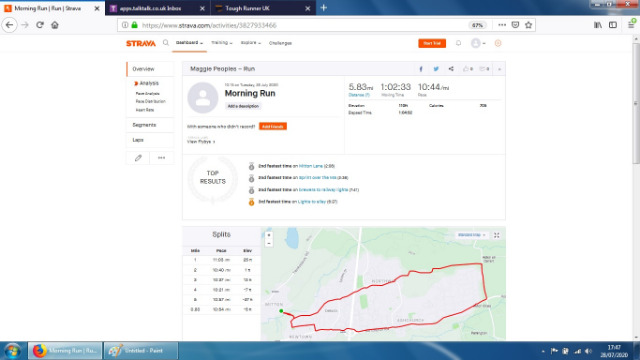The image size is (640, 360).
Task: Click the browser address bar URL
Action: coord(209,25)
